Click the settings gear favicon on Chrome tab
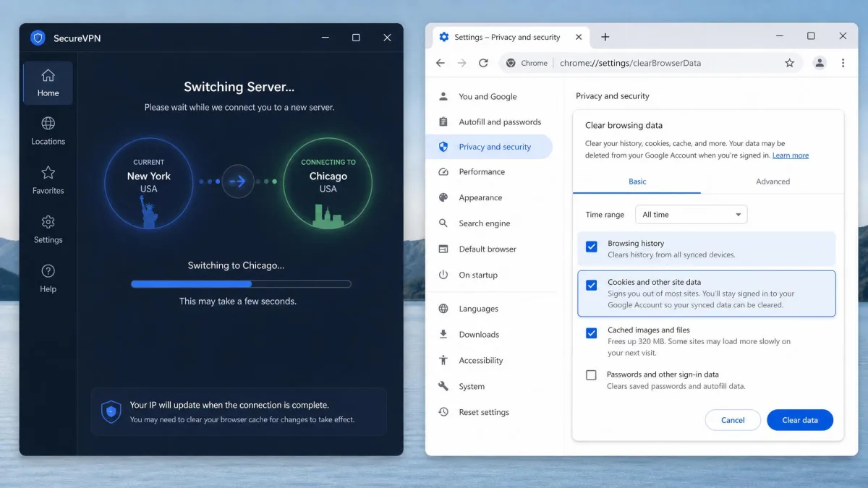Screen dimensions: 868x488 [x=444, y=37]
